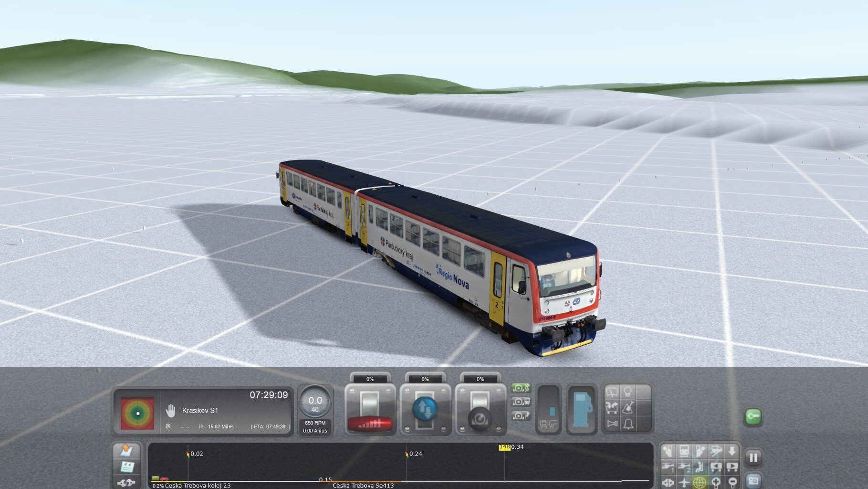The width and height of the screenshot is (868, 489).
Task: Expand the HUD with the down arrow
Action: [732, 451]
